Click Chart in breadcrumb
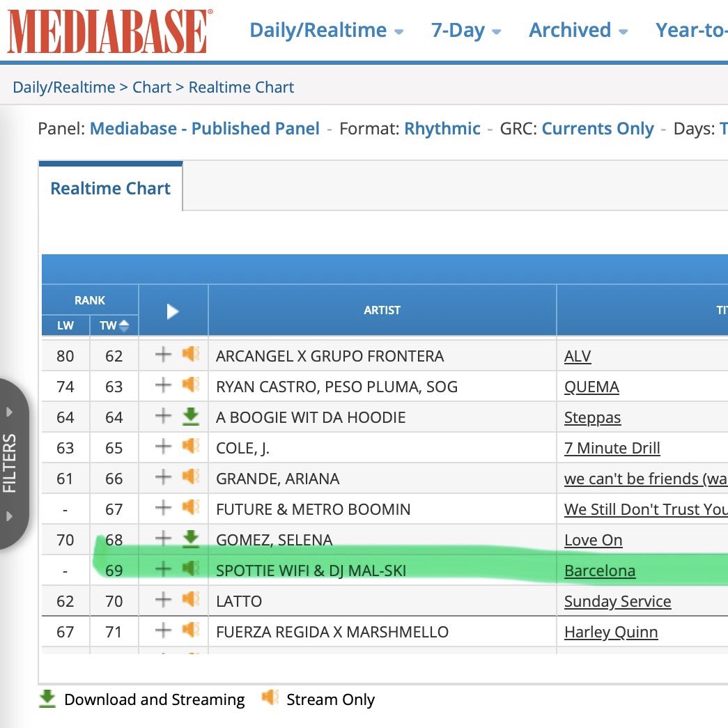Screen dimensions: 728x728 pos(152,87)
